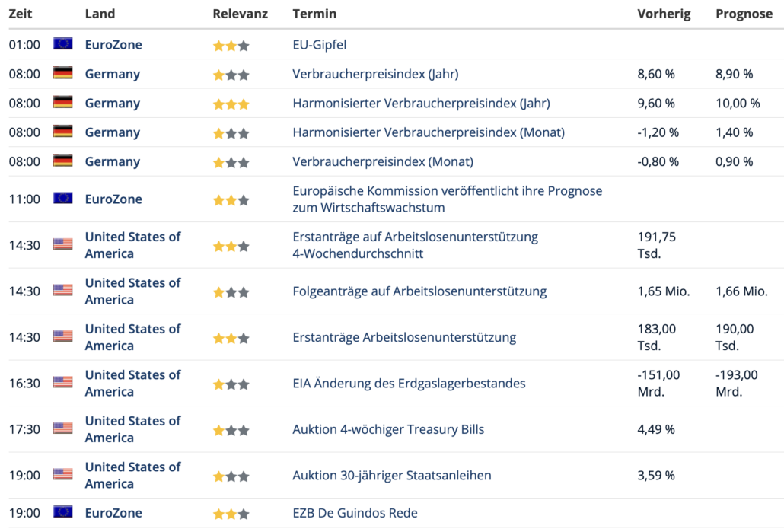Click EU flag in EZB De Guindos row
This screenshot has height=532, width=784.
point(63,512)
